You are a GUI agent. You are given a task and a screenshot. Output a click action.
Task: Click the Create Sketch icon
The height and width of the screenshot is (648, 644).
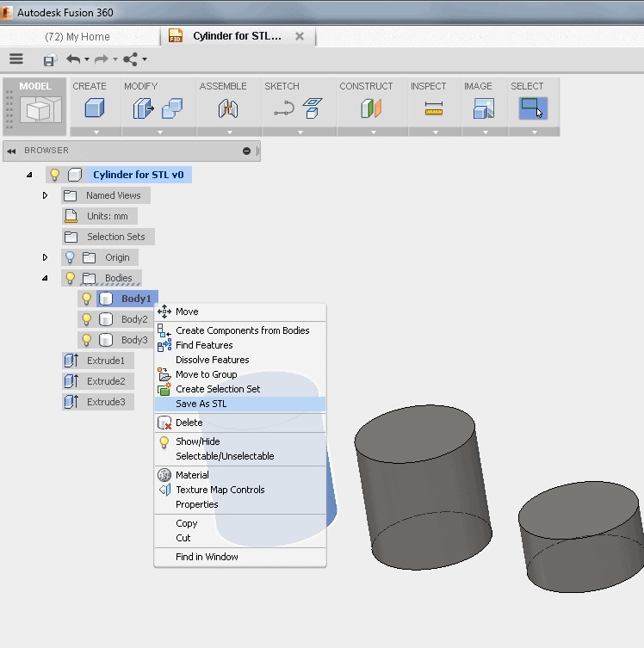[x=312, y=108]
